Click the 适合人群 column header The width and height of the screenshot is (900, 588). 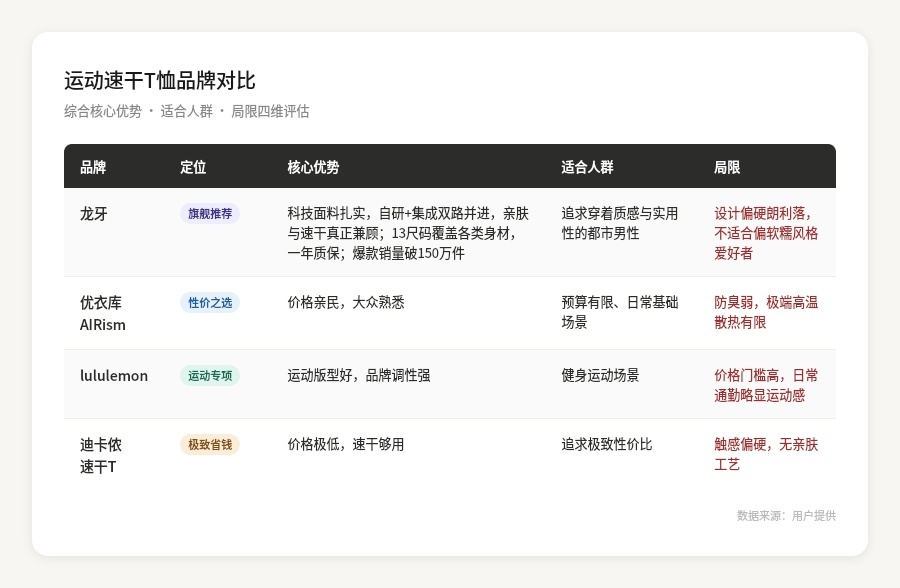(587, 167)
